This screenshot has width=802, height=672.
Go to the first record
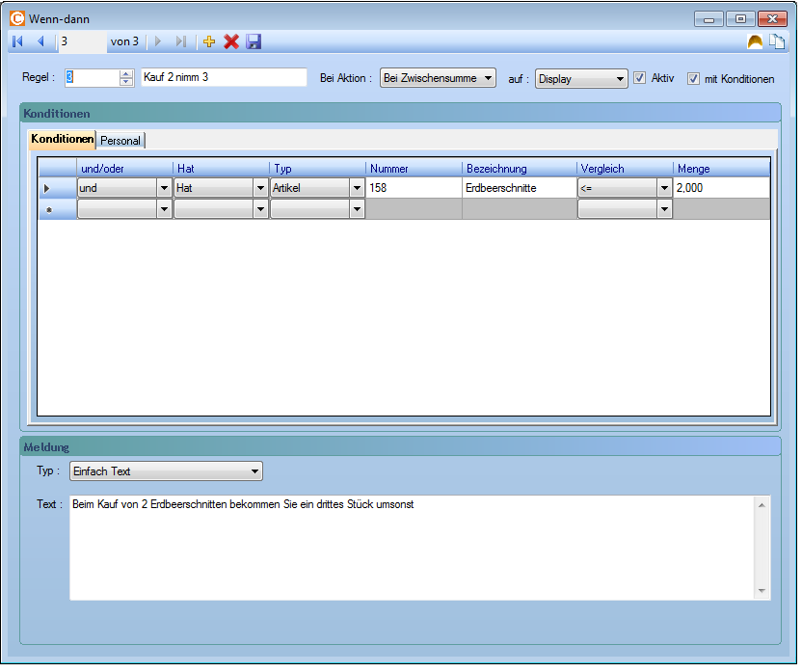point(17,41)
